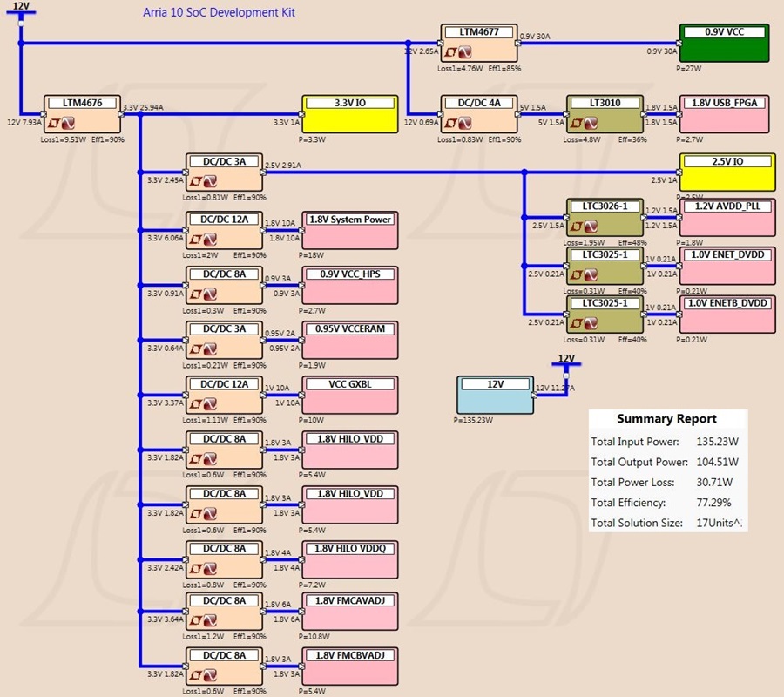This screenshot has height=697, width=784.
Task: Select the 1.8V FMCAVADJ load block
Action: click(350, 612)
